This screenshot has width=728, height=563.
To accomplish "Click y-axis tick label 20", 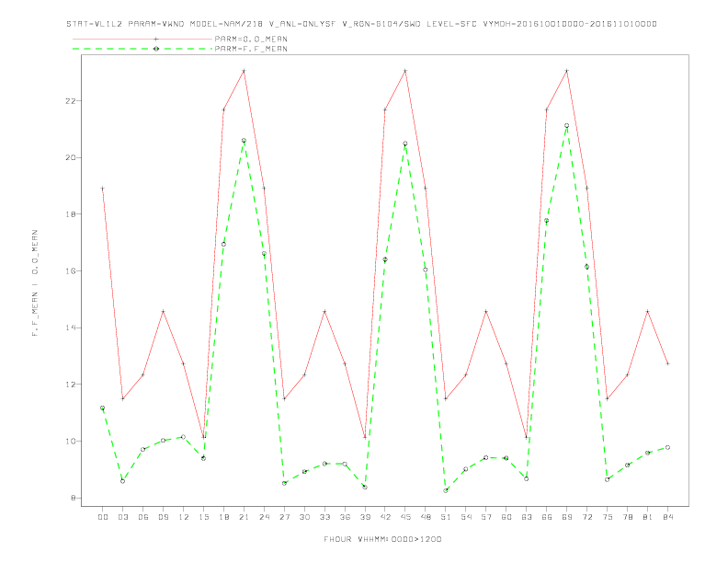I will pos(71,157).
